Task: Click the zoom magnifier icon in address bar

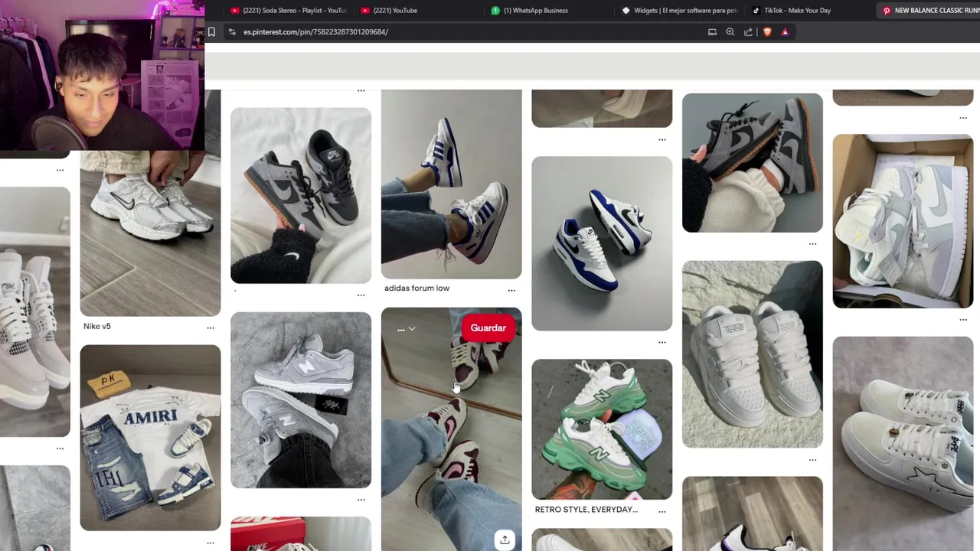Action: pos(730,31)
